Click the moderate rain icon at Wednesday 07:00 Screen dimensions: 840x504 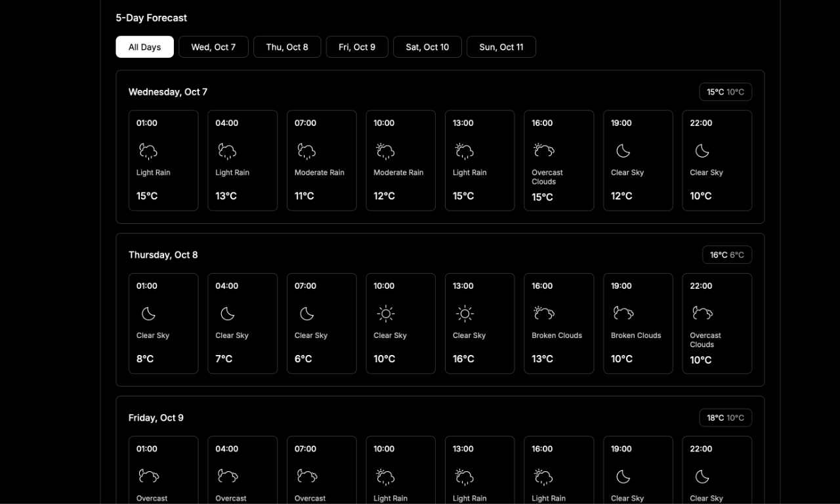(306, 152)
